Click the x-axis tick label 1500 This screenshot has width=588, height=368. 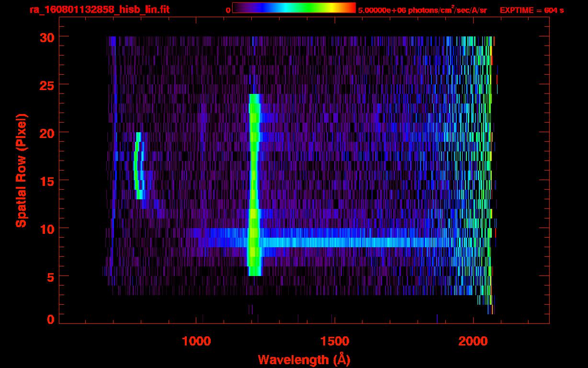point(335,341)
